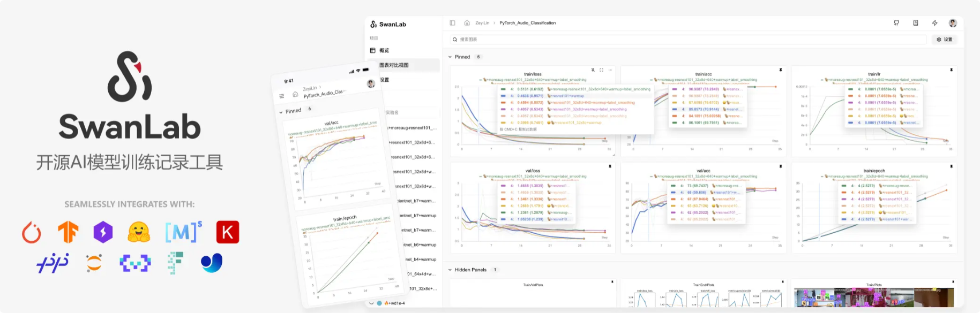Open the Train/Plots image thumbnail strip
Image resolution: width=980 pixels, height=313 pixels.
tap(874, 297)
